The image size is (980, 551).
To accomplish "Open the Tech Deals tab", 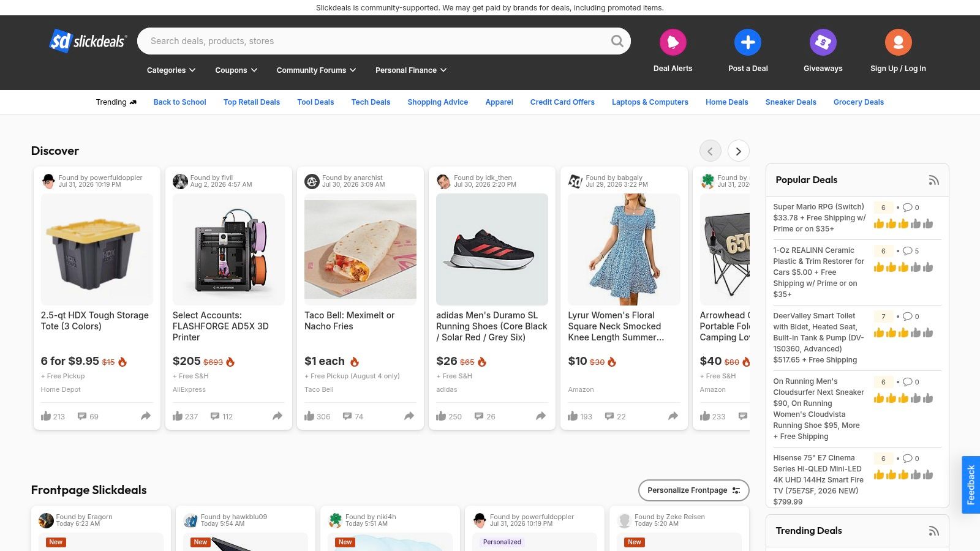I will click(x=371, y=102).
